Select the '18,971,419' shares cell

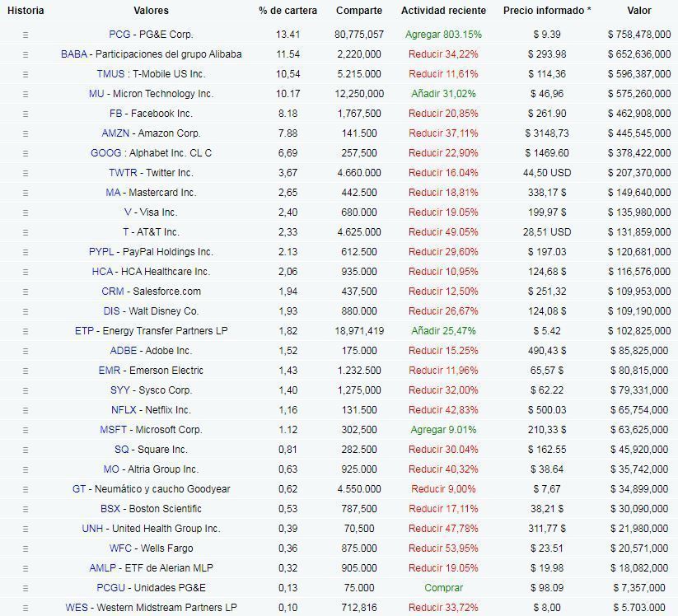click(359, 331)
